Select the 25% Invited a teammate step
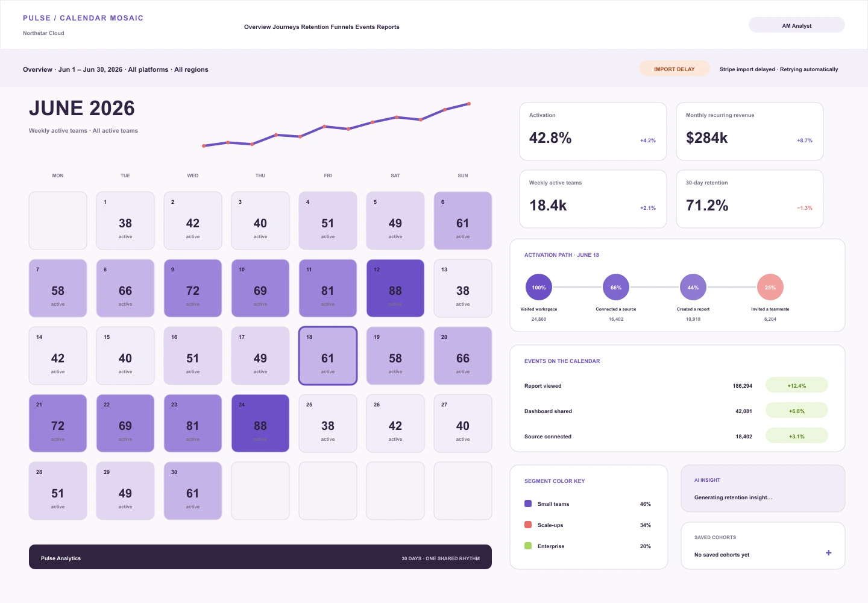The width and height of the screenshot is (868, 603). pyautogui.click(x=770, y=287)
